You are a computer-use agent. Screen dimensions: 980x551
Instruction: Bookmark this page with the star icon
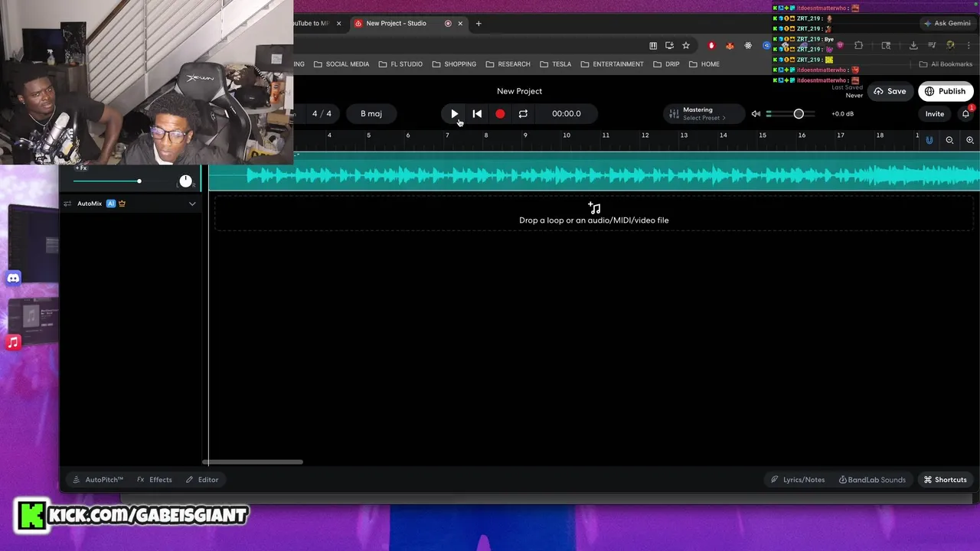coord(686,45)
